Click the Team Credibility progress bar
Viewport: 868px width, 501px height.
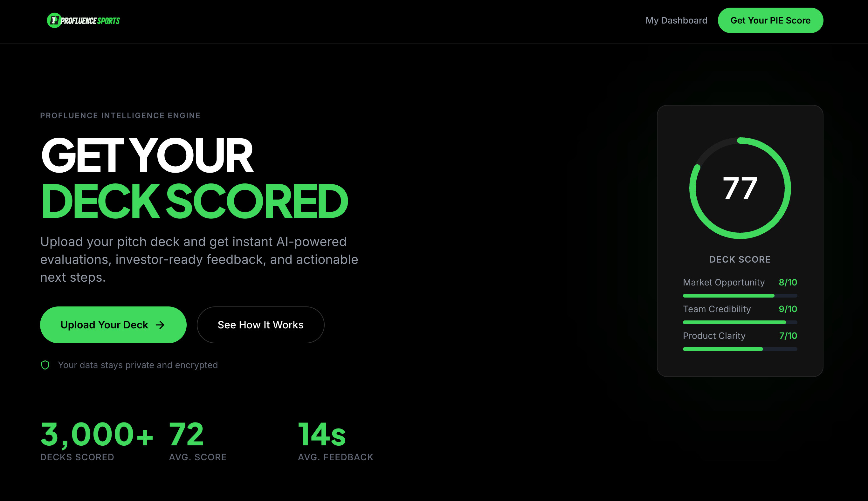pyautogui.click(x=740, y=322)
